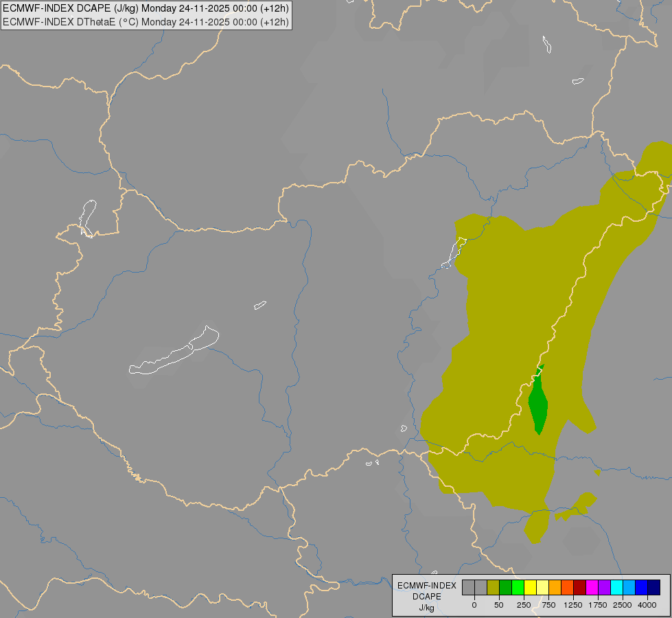Click the orange-red legend swatch
672x618 pixels.
click(568, 588)
